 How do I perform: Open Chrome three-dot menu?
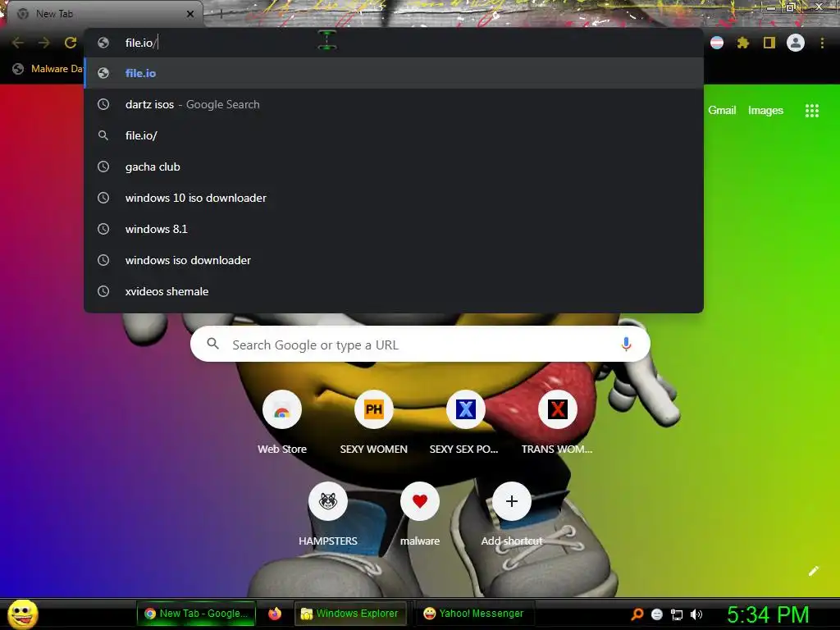[x=822, y=43]
